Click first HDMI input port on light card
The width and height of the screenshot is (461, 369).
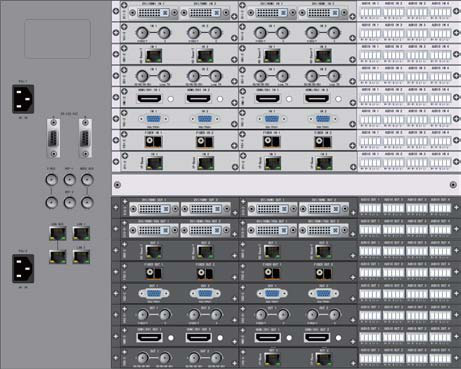pos(149,99)
